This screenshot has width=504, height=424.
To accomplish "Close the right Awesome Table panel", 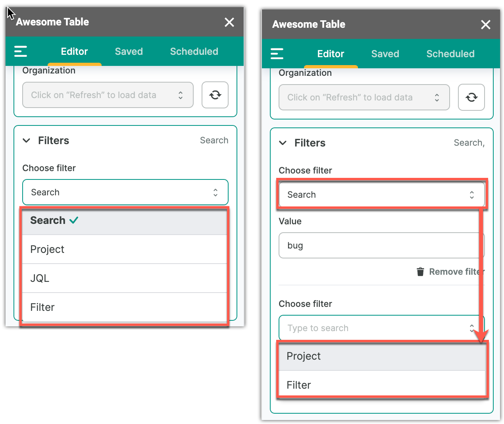I will (486, 25).
